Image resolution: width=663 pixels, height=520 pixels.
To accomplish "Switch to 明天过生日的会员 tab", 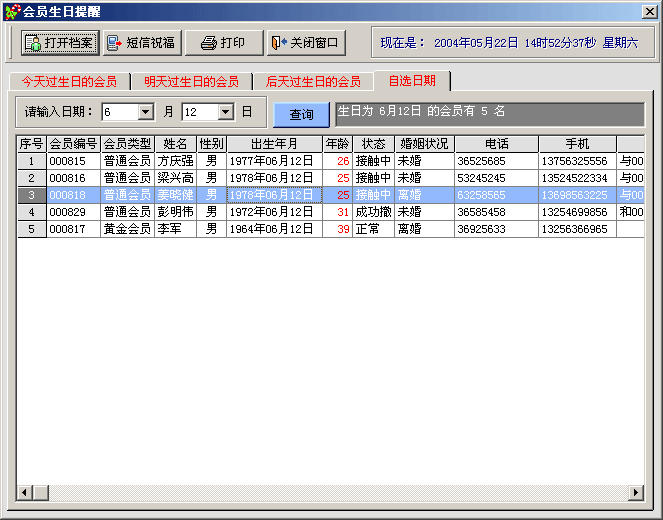I will 191,82.
